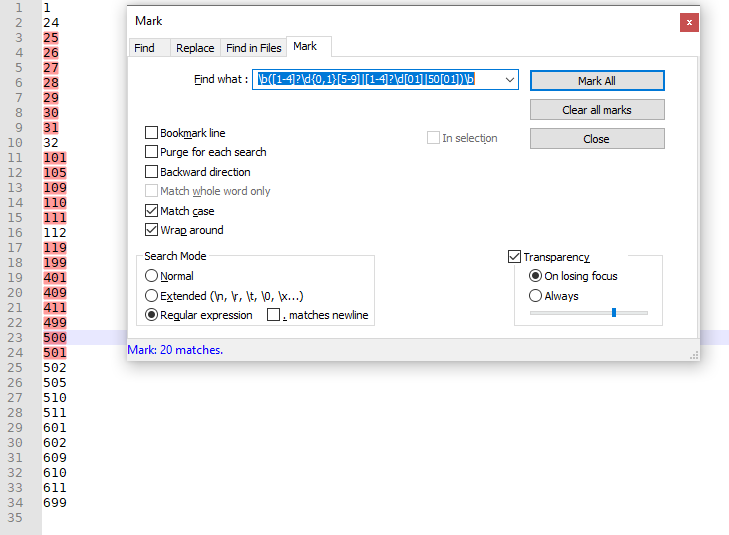Close the Mark dialog with the red X
729x535 pixels.
689,22
